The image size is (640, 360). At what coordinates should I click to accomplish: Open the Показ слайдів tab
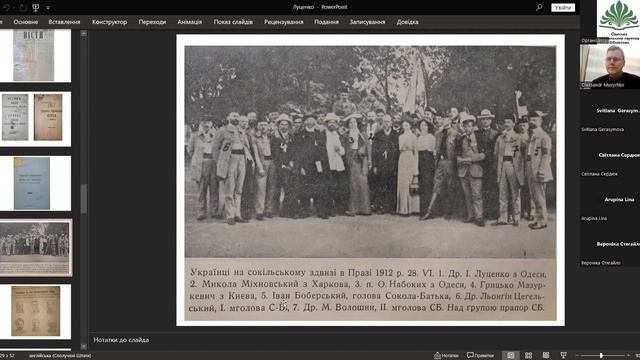pyautogui.click(x=233, y=22)
